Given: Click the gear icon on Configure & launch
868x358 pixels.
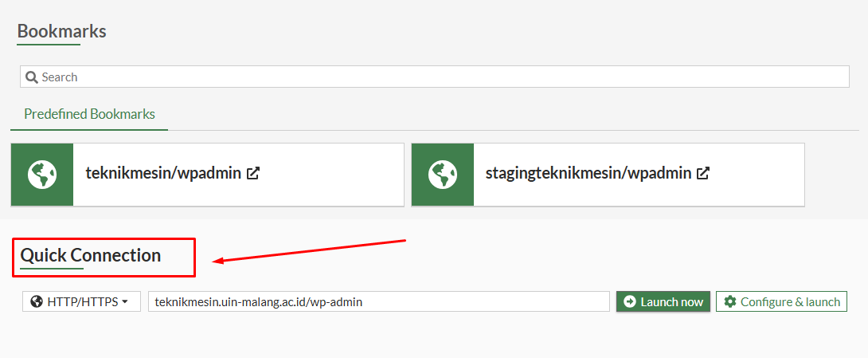Looking at the screenshot, I should pyautogui.click(x=730, y=301).
